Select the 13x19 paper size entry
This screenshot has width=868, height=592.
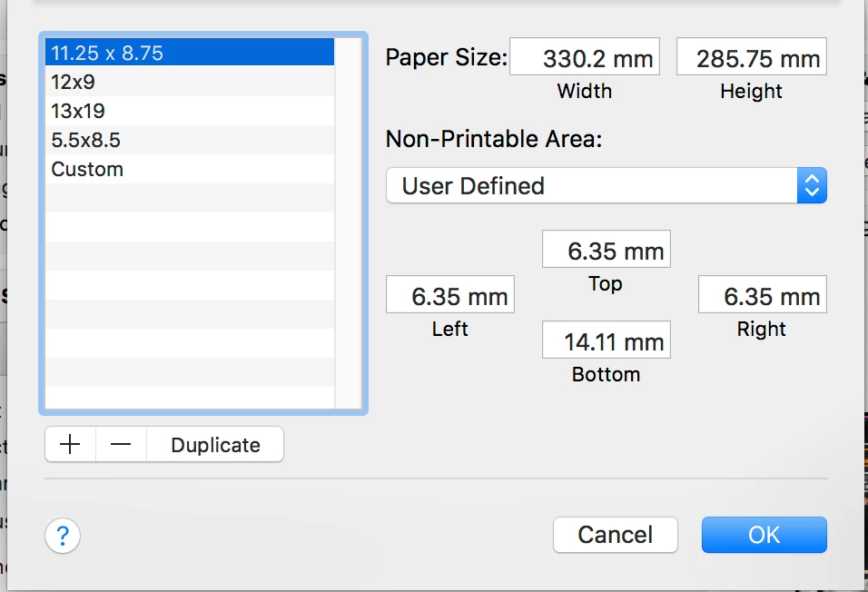(x=190, y=111)
